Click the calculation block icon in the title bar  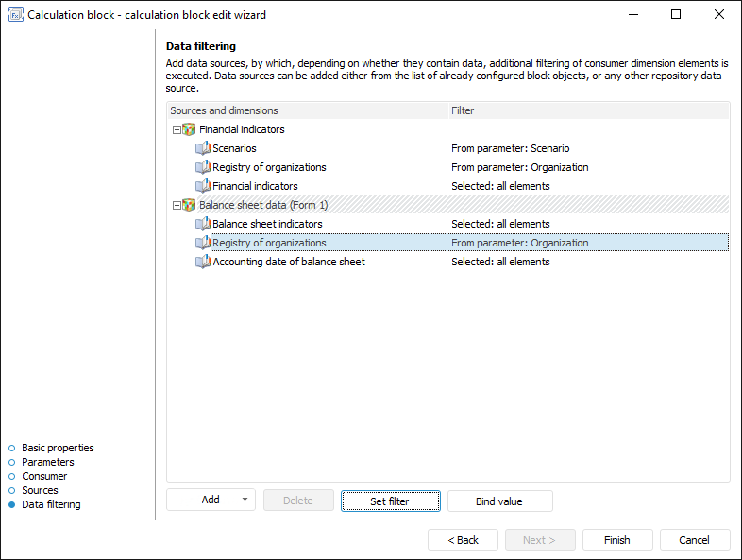click(x=14, y=15)
